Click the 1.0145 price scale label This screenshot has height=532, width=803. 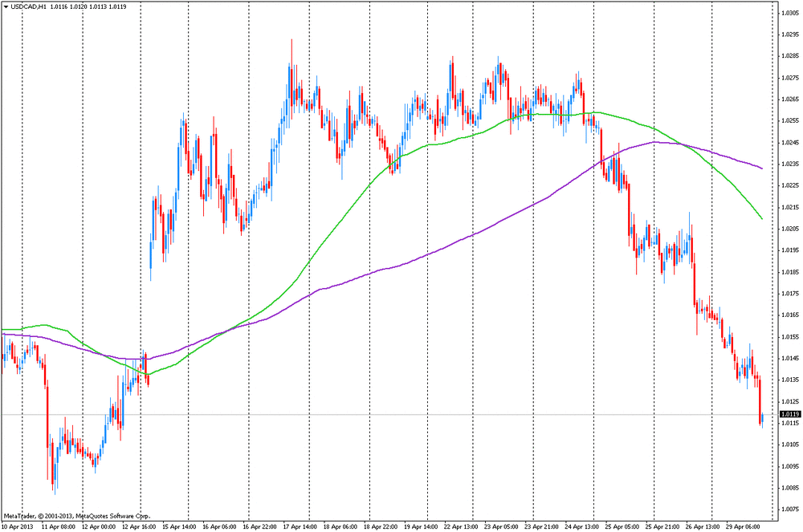(791, 358)
